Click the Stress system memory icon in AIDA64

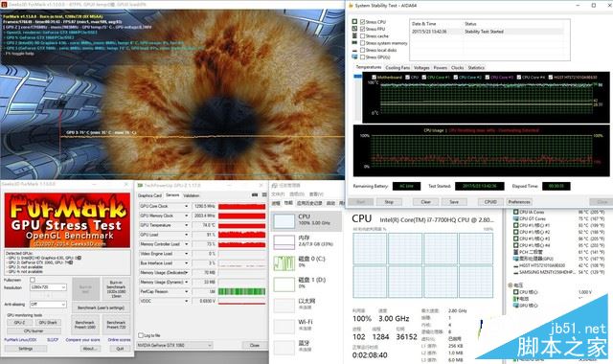coord(354,43)
